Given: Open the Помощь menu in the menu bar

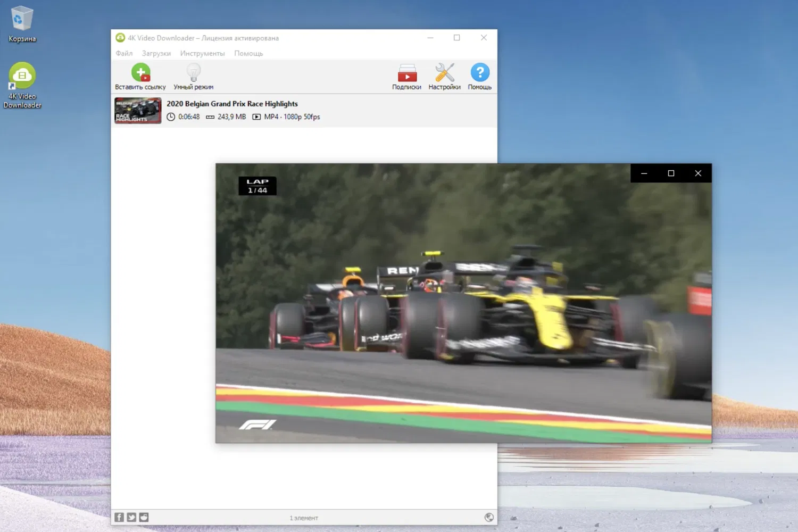Looking at the screenshot, I should 248,53.
